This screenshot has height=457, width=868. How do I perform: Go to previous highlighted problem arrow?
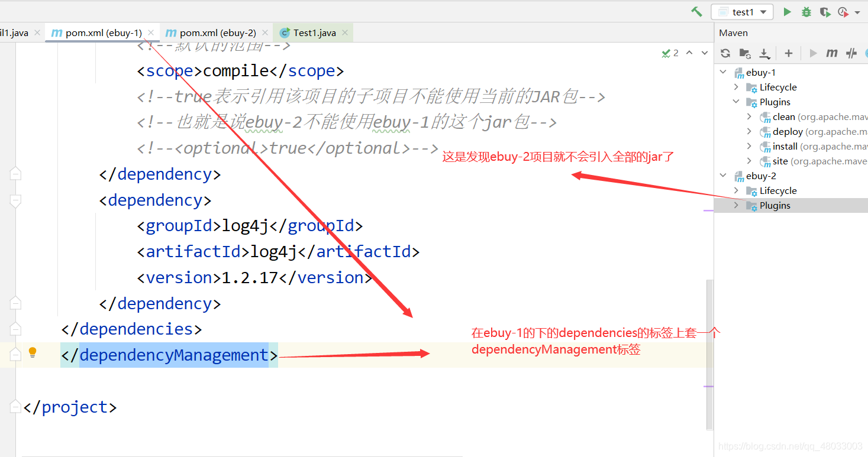click(x=689, y=53)
